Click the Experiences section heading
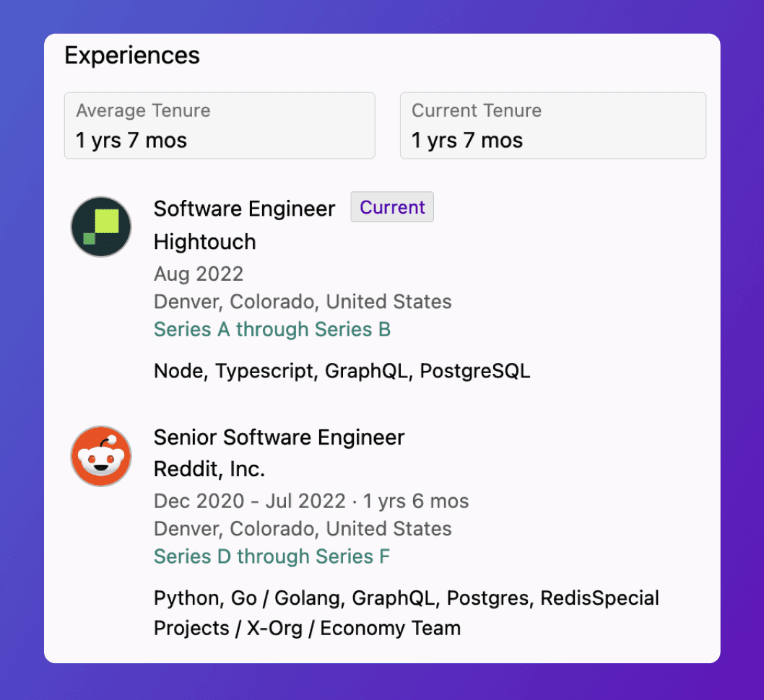Image resolution: width=764 pixels, height=700 pixels. click(132, 56)
